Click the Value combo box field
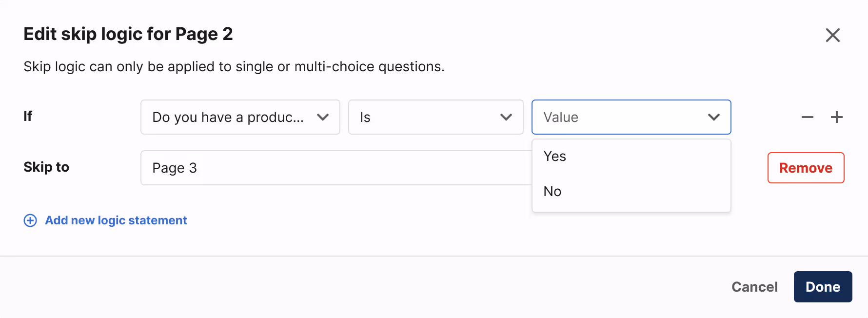Image resolution: width=868 pixels, height=318 pixels. (619, 117)
